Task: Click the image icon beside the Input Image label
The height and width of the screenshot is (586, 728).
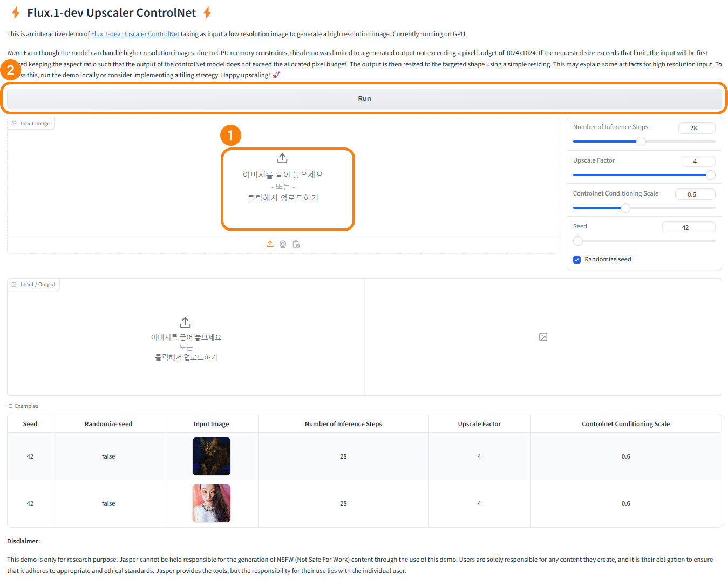Action: point(14,123)
